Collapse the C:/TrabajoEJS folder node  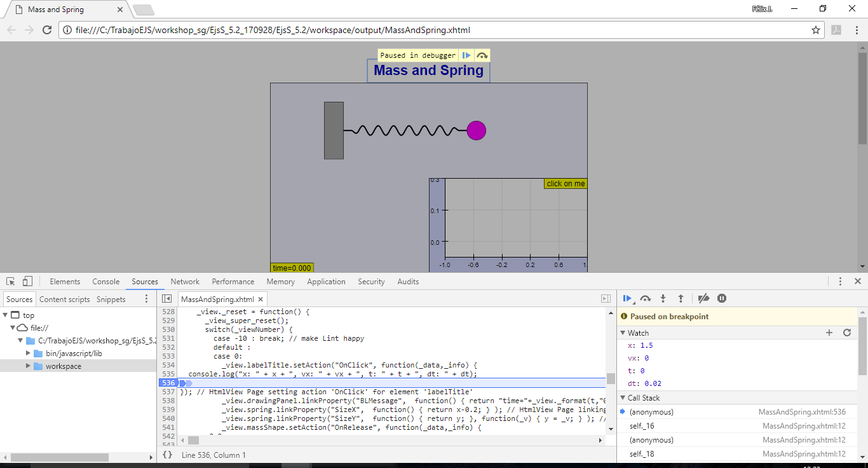tap(20, 341)
